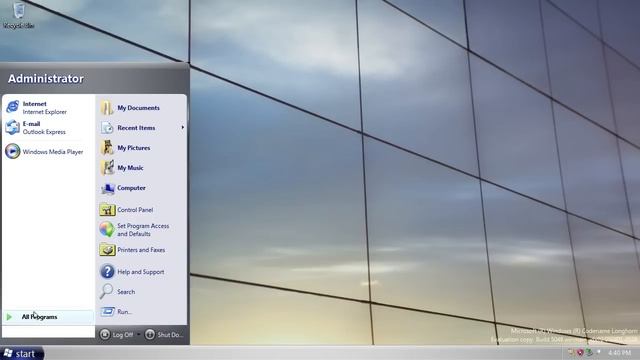The height and width of the screenshot is (360, 640).
Task: Open the My Documents folder icon
Action: 107,108
